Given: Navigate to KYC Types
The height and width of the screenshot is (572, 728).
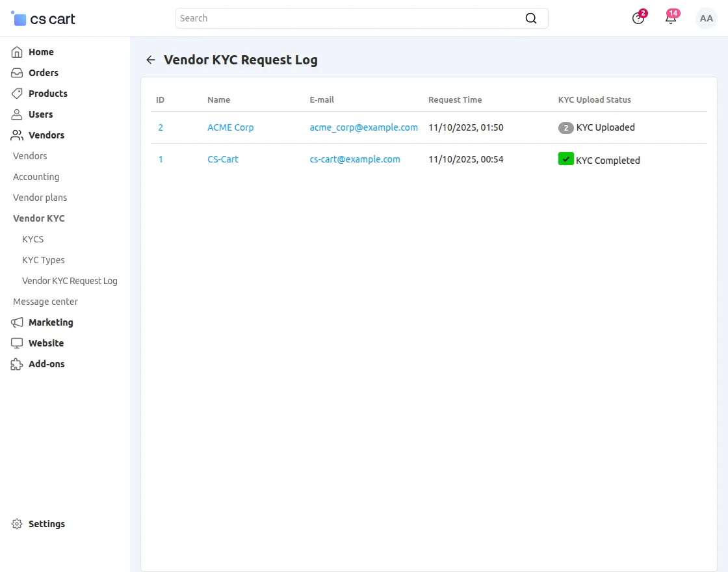Looking at the screenshot, I should pos(43,259).
